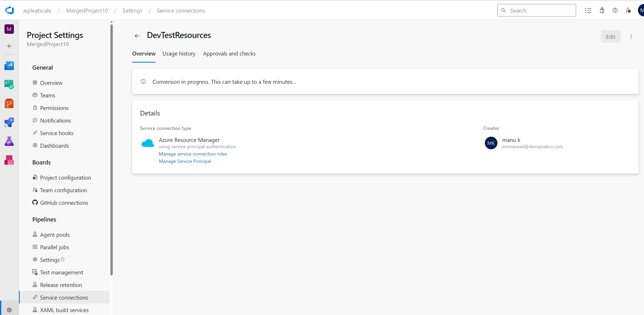The width and height of the screenshot is (644, 315).
Task: Open the help question mark icon
Action: pos(615,10)
